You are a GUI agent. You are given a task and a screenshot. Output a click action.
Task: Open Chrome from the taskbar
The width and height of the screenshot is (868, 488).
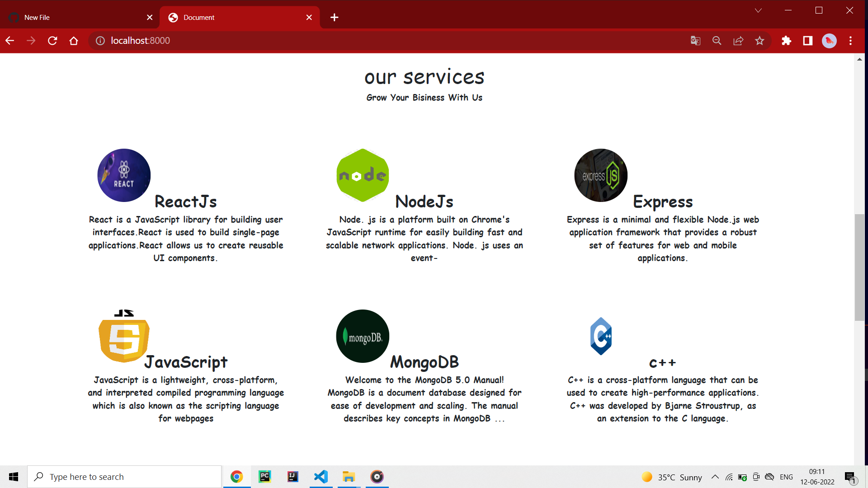236,477
